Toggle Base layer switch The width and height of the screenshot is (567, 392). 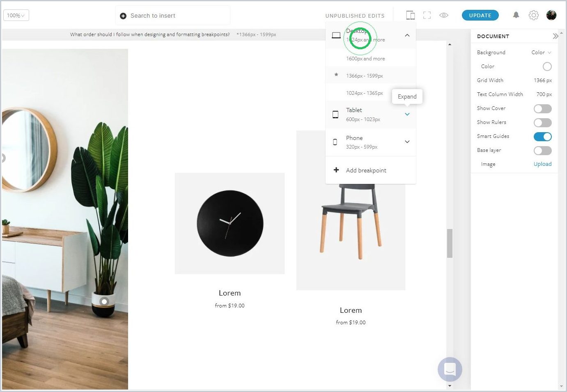pos(542,151)
